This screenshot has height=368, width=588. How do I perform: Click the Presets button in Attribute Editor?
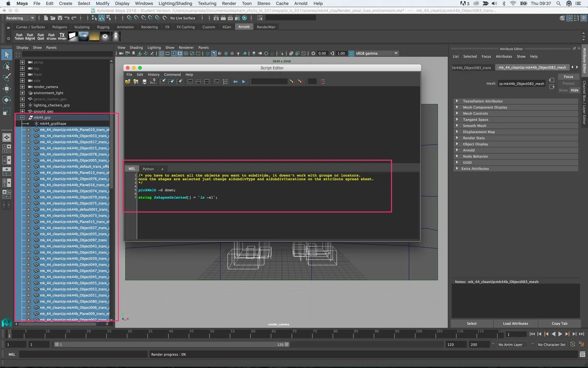[x=568, y=84]
